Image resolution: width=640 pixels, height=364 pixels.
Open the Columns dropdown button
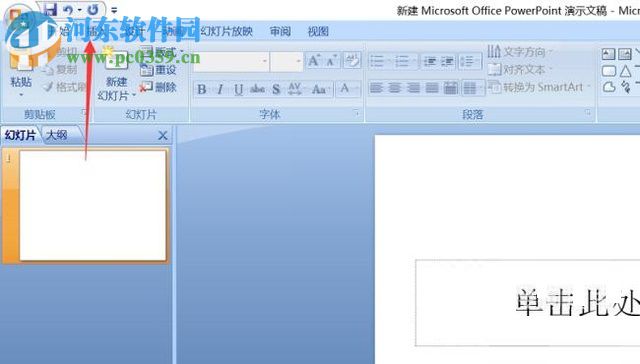[473, 88]
